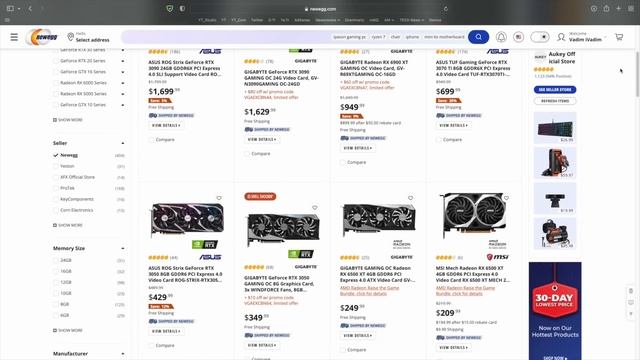This screenshot has width=640, height=360.
Task: Open View Details for $1,629 GIGABYTE RTX 3090
Action: click(262, 139)
